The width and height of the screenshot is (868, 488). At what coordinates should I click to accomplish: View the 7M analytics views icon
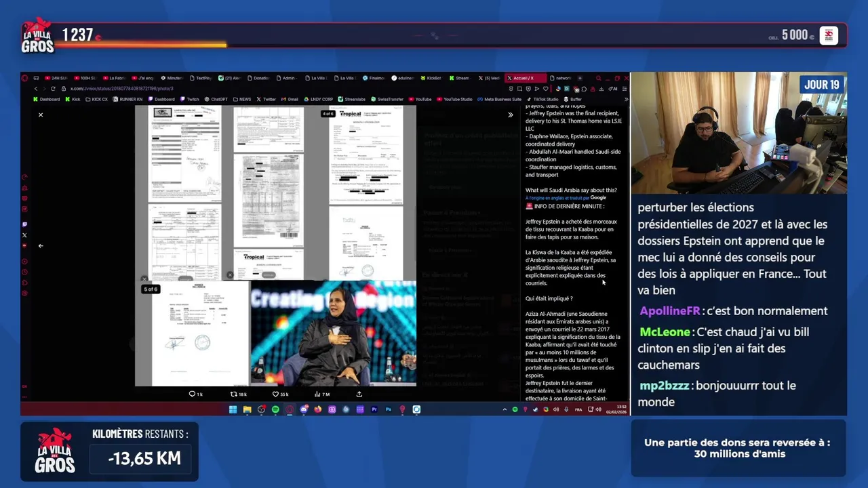(322, 394)
